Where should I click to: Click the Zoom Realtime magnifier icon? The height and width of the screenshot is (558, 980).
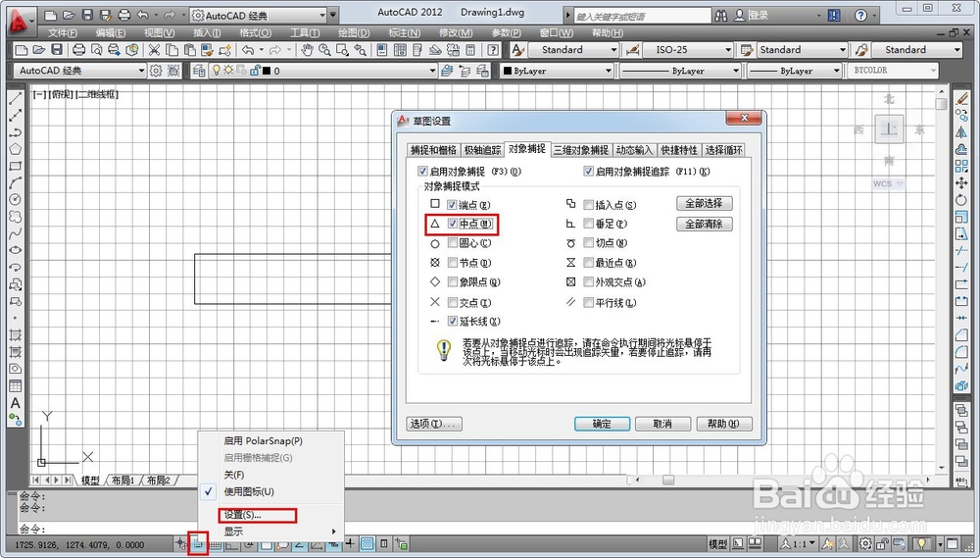324,50
